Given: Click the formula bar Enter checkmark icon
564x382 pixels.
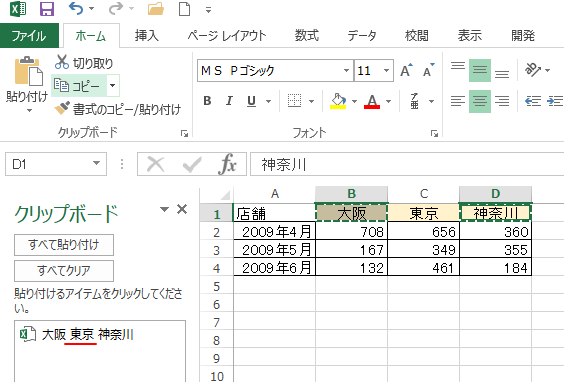Looking at the screenshot, I should pyautogui.click(x=192, y=165).
